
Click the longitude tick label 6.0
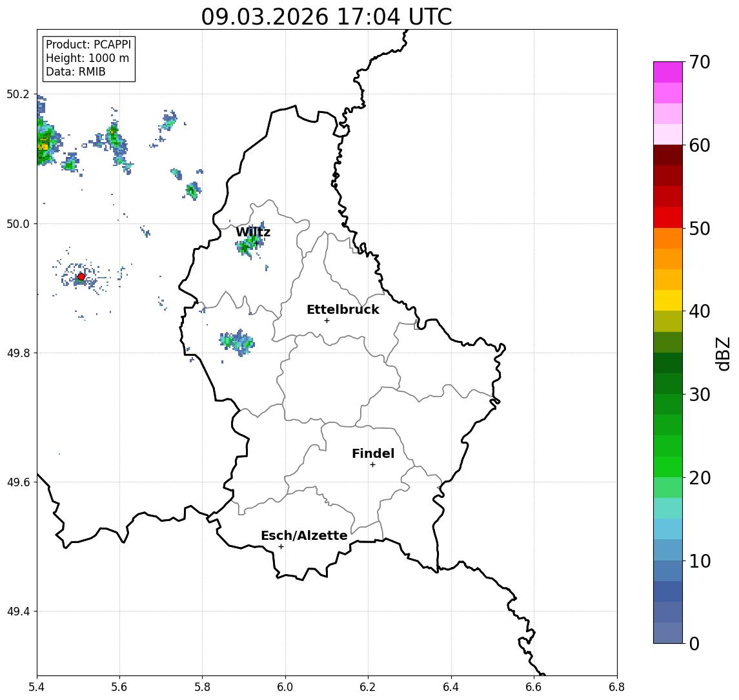[285, 687]
